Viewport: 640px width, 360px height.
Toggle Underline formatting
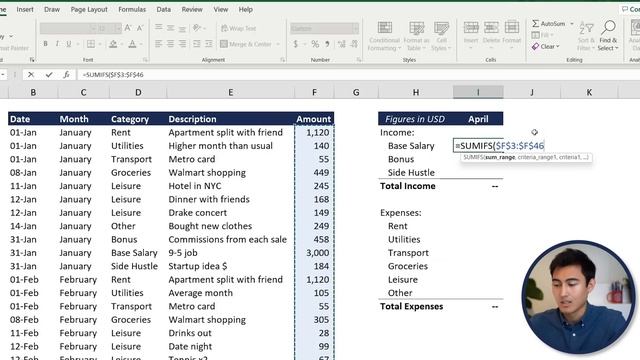coord(69,44)
